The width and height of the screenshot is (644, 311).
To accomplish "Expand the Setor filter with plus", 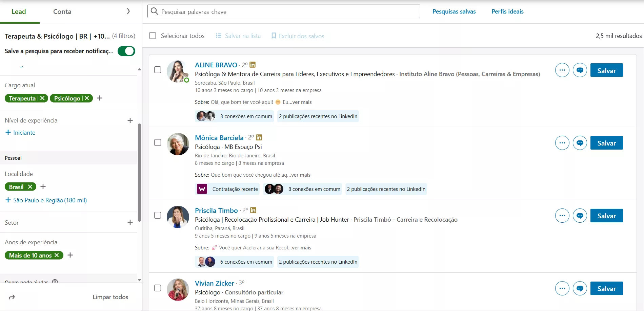I will click(x=130, y=222).
